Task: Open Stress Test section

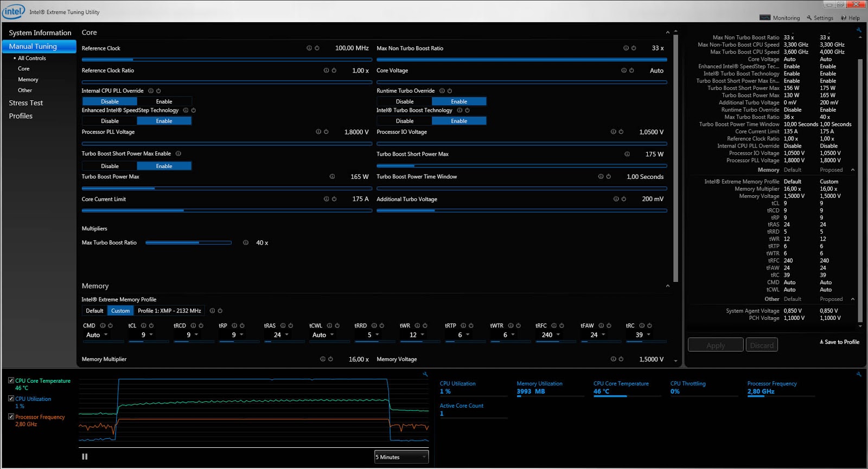Action: 25,103
